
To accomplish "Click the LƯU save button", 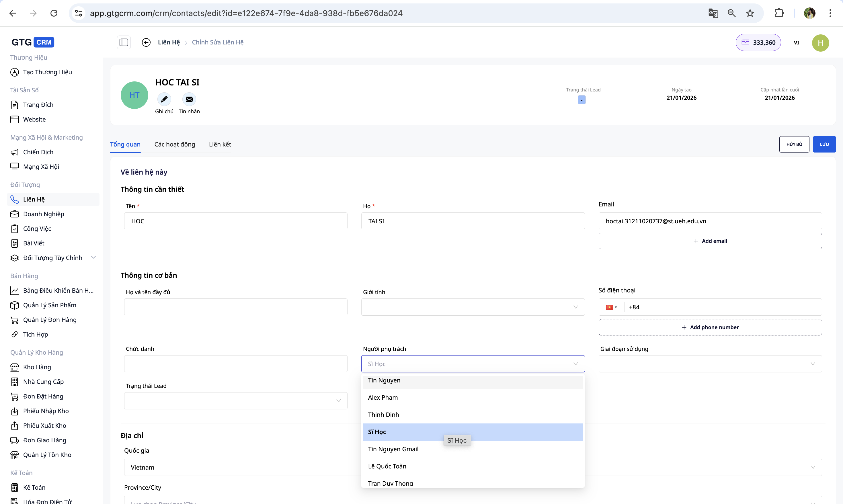I will [824, 144].
